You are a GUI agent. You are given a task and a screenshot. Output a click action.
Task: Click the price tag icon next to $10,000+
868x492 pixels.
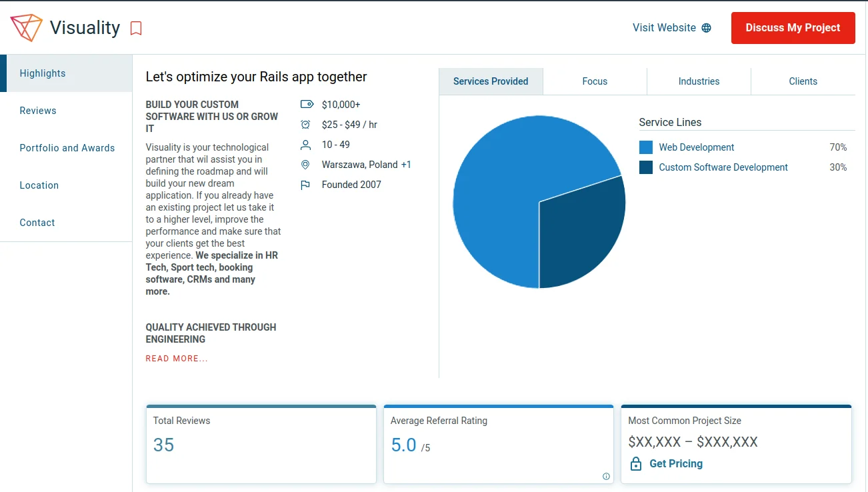[x=307, y=105]
